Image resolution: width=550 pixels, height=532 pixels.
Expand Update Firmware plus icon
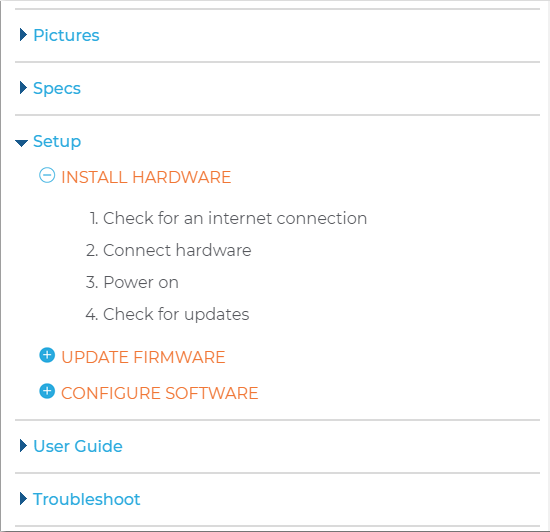[x=47, y=355]
